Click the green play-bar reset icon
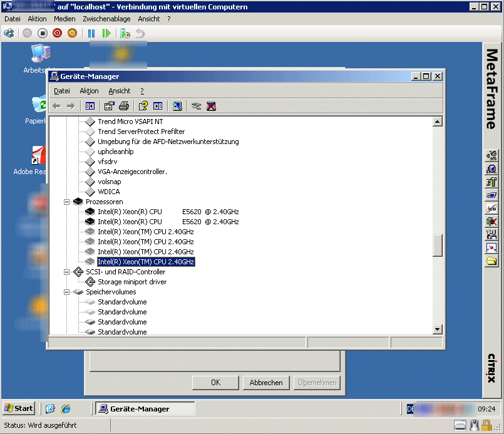The image size is (504, 434). click(x=106, y=33)
